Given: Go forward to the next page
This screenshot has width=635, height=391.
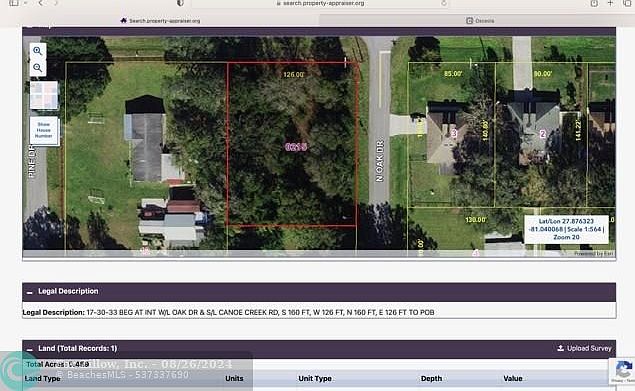Looking at the screenshot, I should [x=56, y=3].
